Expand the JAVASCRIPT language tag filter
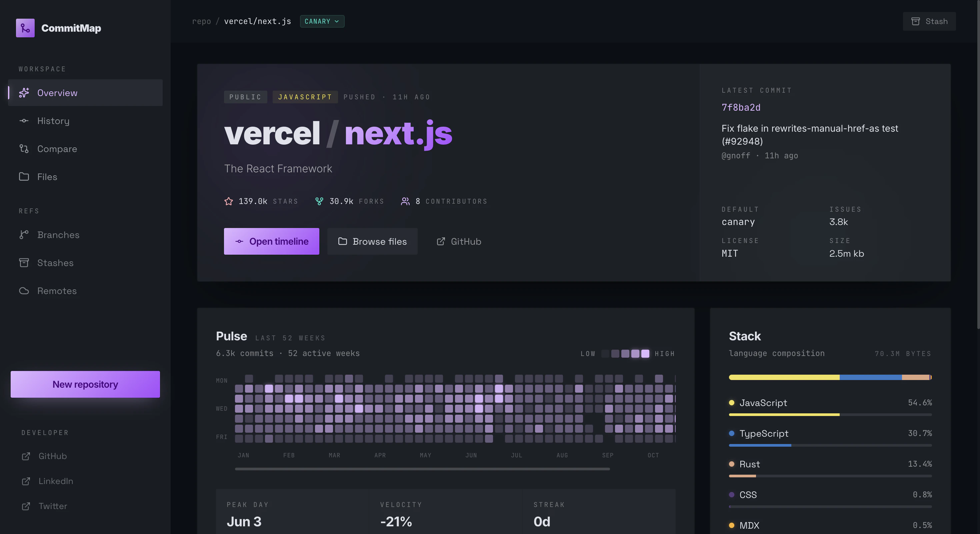 click(305, 97)
